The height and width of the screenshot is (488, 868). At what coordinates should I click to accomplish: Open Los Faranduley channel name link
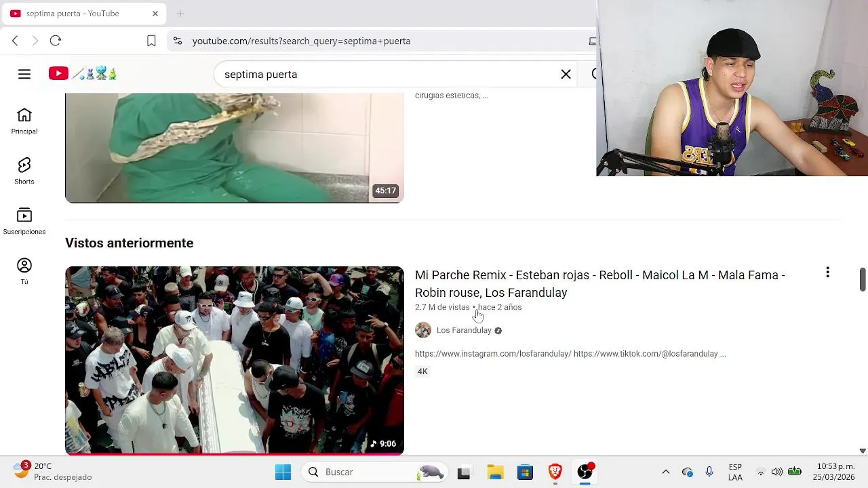click(464, 330)
